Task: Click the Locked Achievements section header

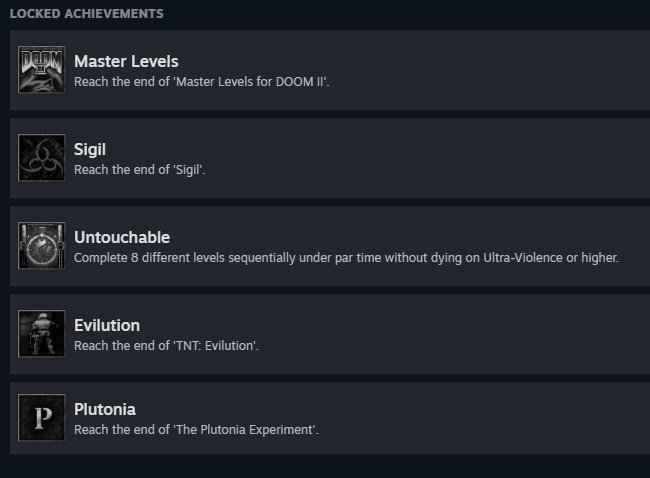Action: 87,14
